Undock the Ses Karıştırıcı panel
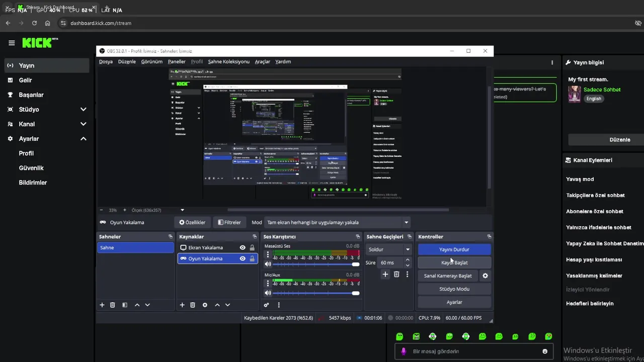 (x=358, y=237)
